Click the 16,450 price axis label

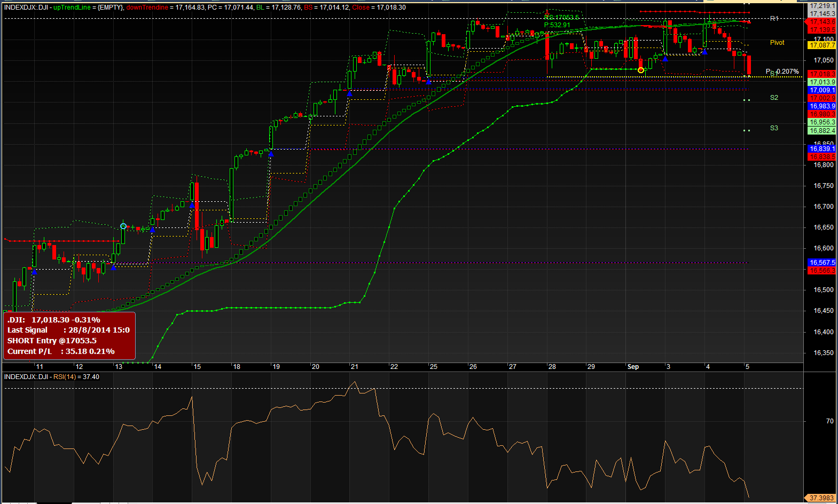point(824,311)
